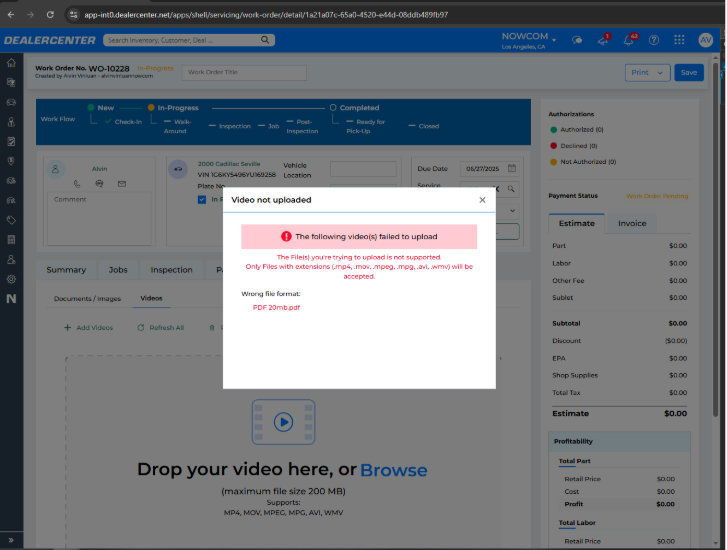Click the browser forward arrow
727x550 pixels.
(x=30, y=15)
